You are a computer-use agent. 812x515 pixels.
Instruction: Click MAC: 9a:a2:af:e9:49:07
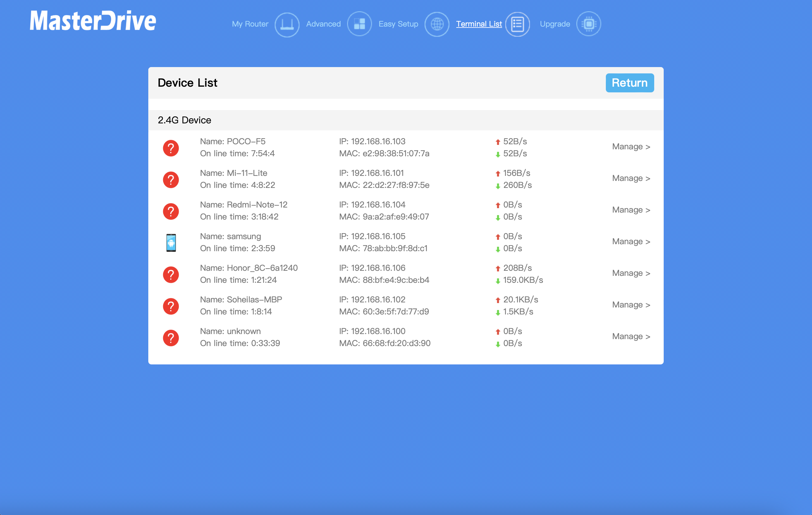coord(384,217)
